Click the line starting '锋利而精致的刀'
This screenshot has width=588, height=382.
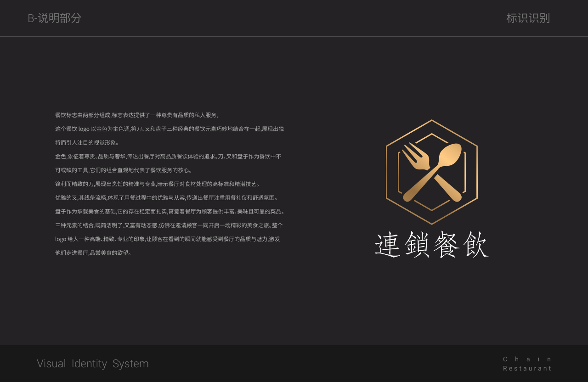[158, 184]
